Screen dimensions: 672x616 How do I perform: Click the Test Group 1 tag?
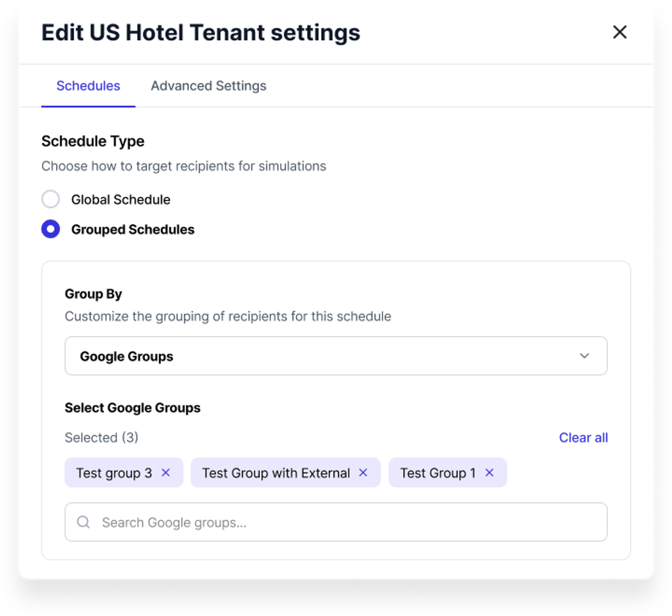click(437, 473)
